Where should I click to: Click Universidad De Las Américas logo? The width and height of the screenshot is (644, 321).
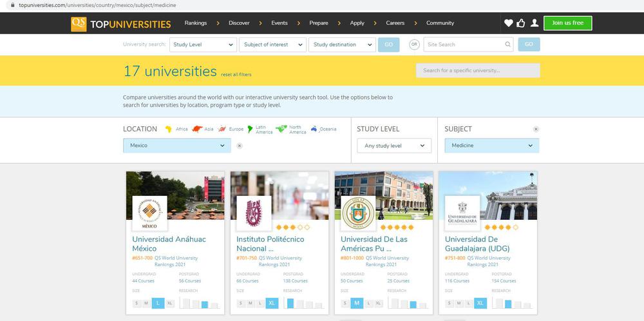coord(358,213)
